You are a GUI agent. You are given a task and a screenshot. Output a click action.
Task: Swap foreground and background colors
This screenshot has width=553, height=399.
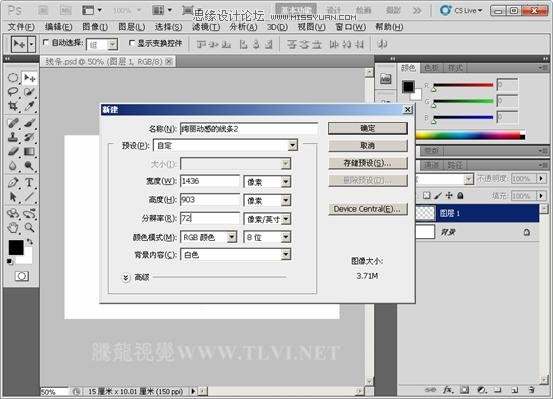30,242
